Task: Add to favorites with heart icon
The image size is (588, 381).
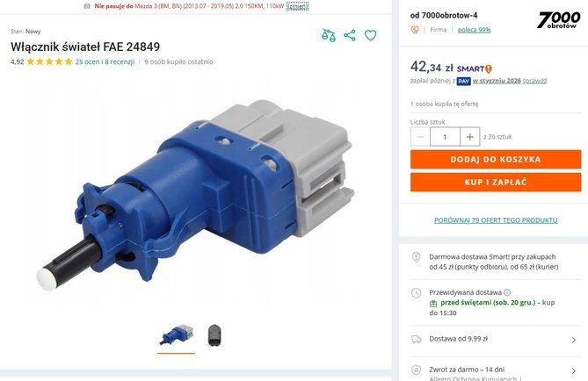Action: 371,35
